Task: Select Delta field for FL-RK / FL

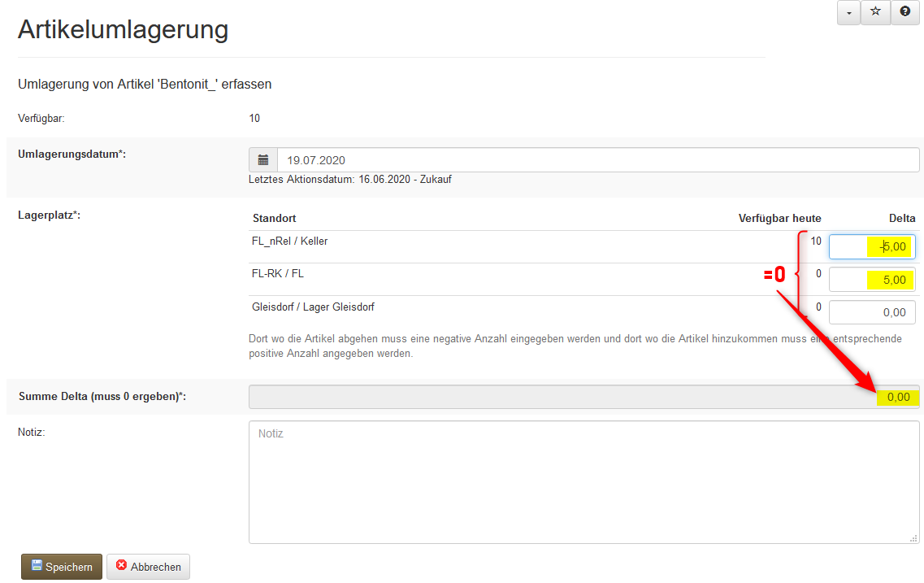Action: 871,280
